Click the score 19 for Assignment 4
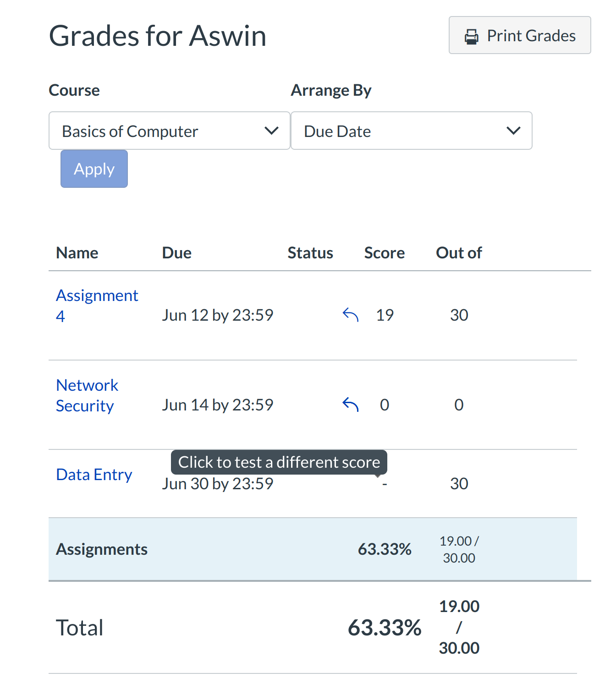The image size is (616, 678). (x=385, y=315)
